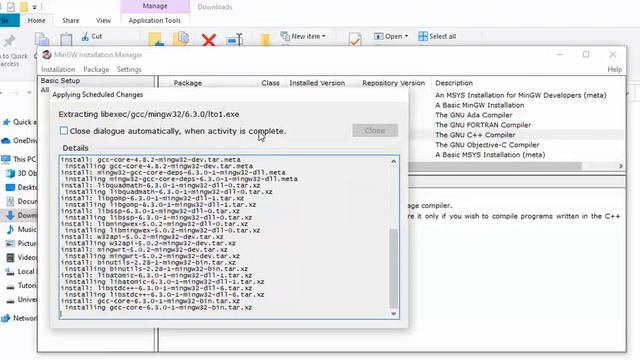Click the MinGW Installation Manager title icon
Viewport: 640px width, 360px height.
[47, 55]
